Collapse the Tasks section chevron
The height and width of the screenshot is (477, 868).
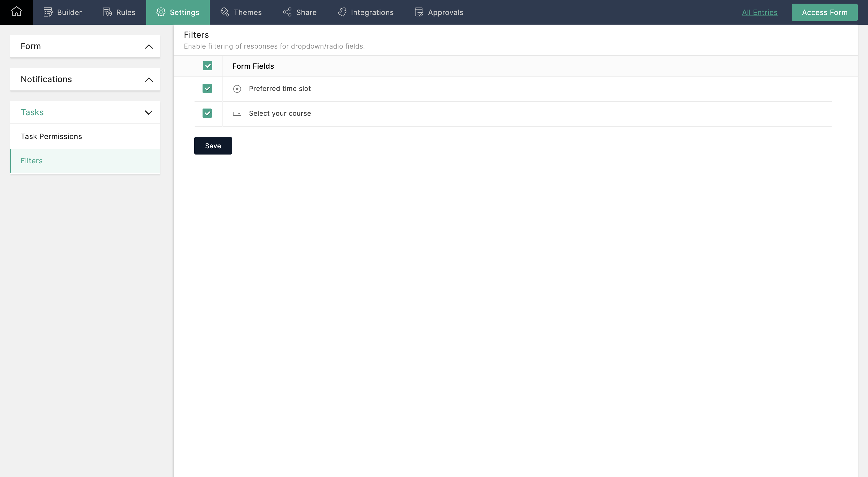pyautogui.click(x=149, y=112)
